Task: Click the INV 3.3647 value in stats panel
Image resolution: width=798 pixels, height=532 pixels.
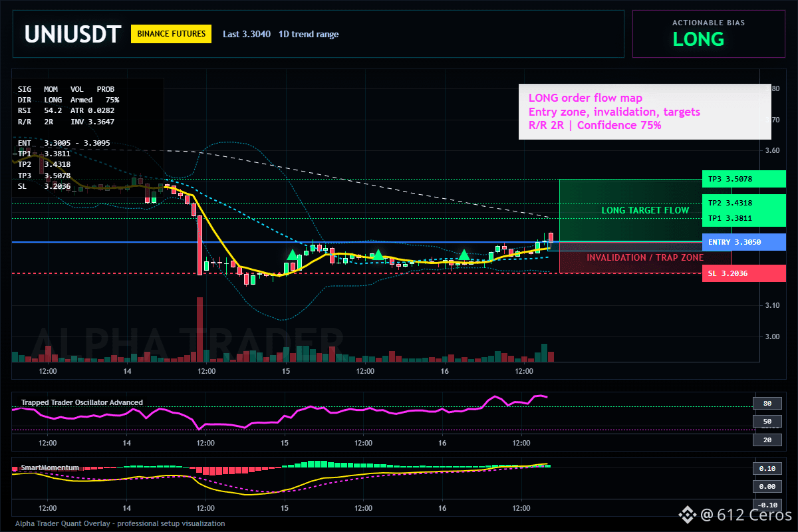Action: [92, 122]
